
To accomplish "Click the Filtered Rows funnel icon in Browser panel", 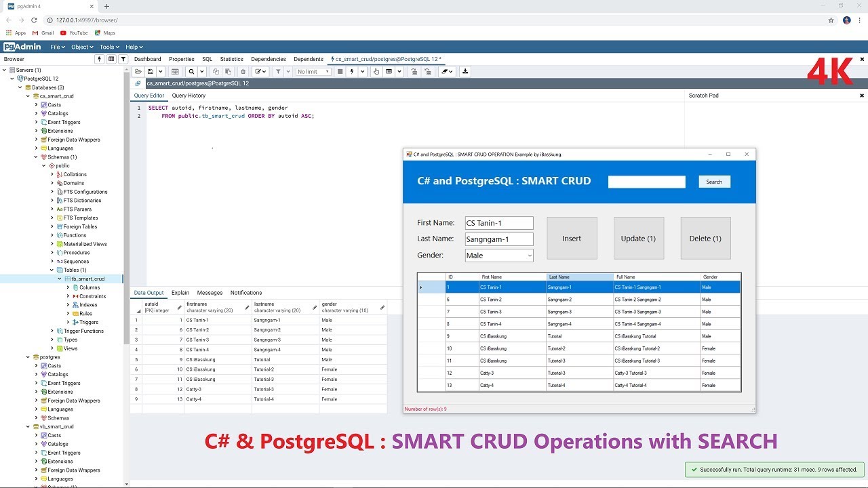I will point(123,59).
